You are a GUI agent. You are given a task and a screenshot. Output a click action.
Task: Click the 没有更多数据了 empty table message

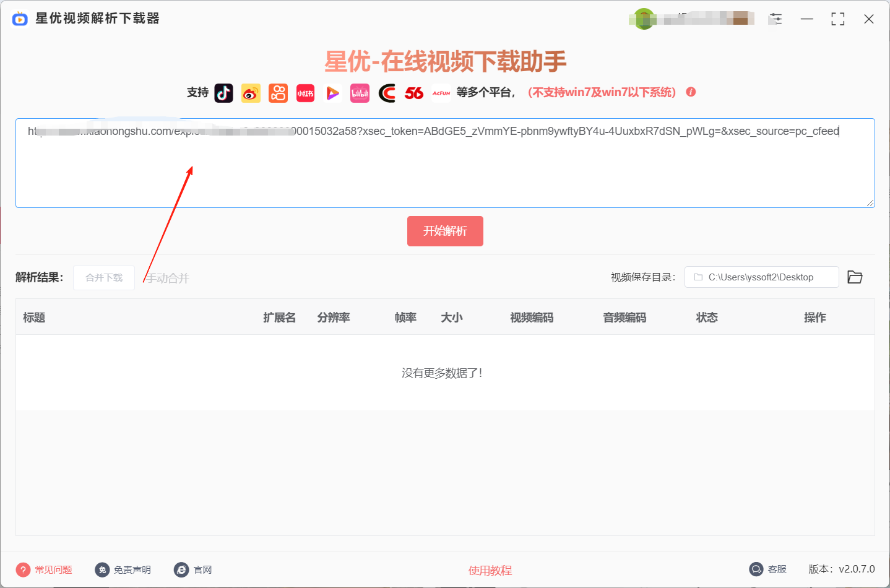tap(442, 373)
